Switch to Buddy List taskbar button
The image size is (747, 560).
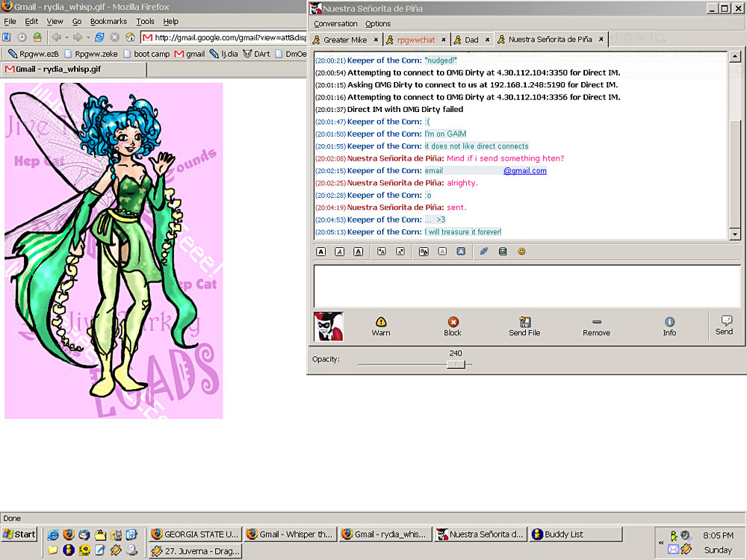(575, 535)
